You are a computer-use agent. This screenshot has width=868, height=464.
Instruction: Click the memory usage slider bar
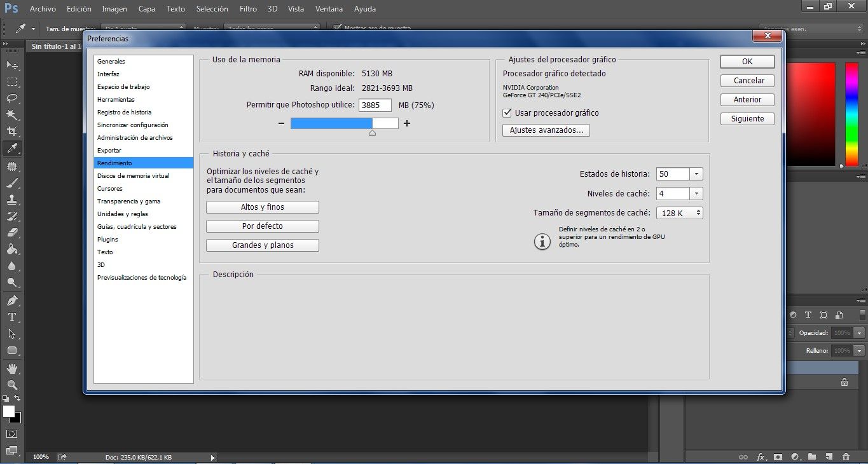(x=344, y=123)
